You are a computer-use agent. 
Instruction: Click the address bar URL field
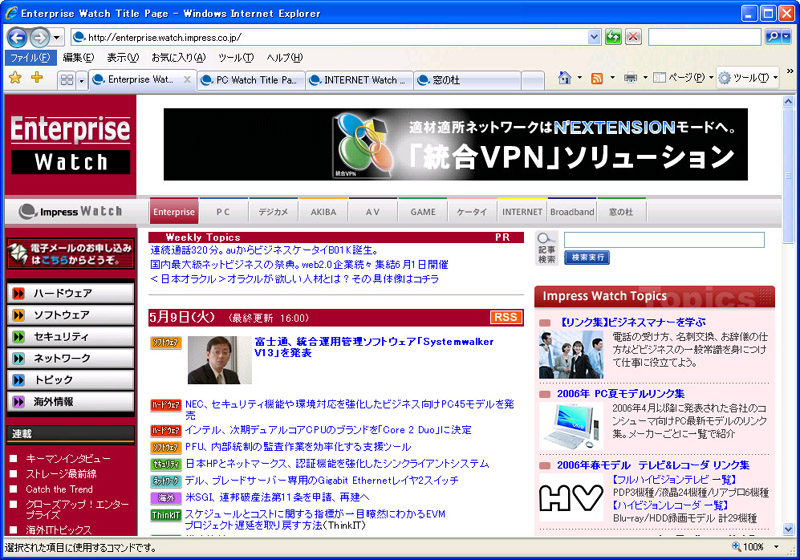coord(329,37)
